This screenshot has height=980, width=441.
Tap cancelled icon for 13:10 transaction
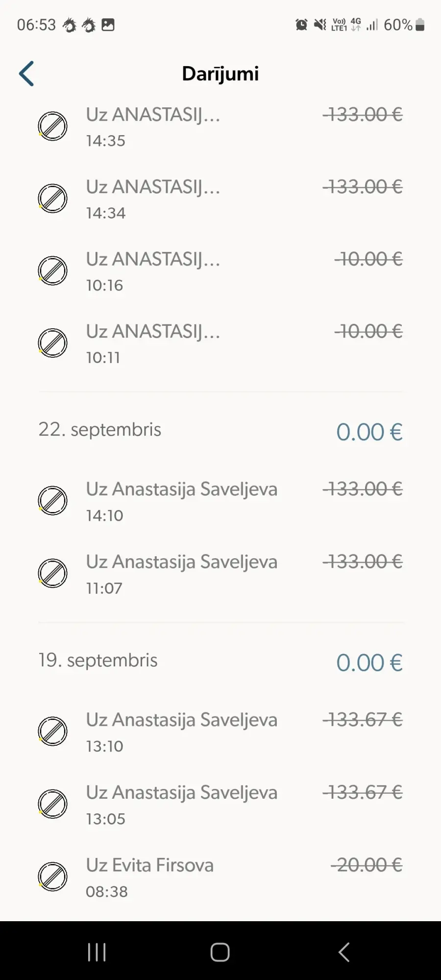tap(53, 732)
